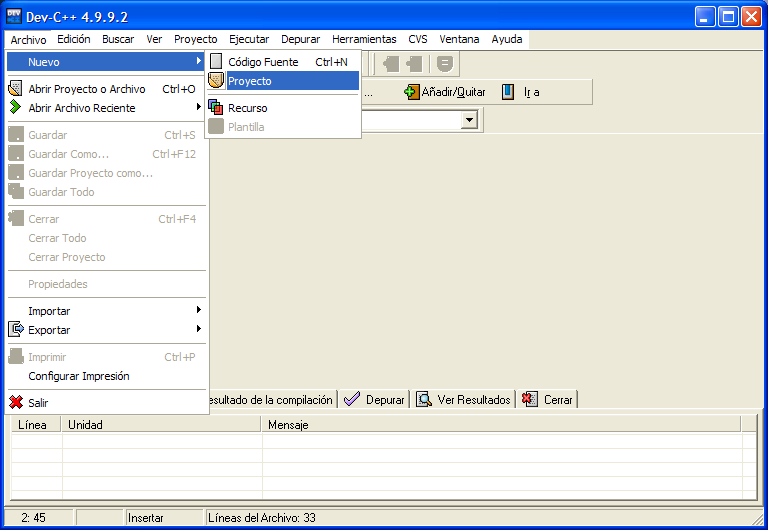This screenshot has height=530, width=768.
Task: Click Líneas del Archivo: 33 status text
Action: [262, 517]
